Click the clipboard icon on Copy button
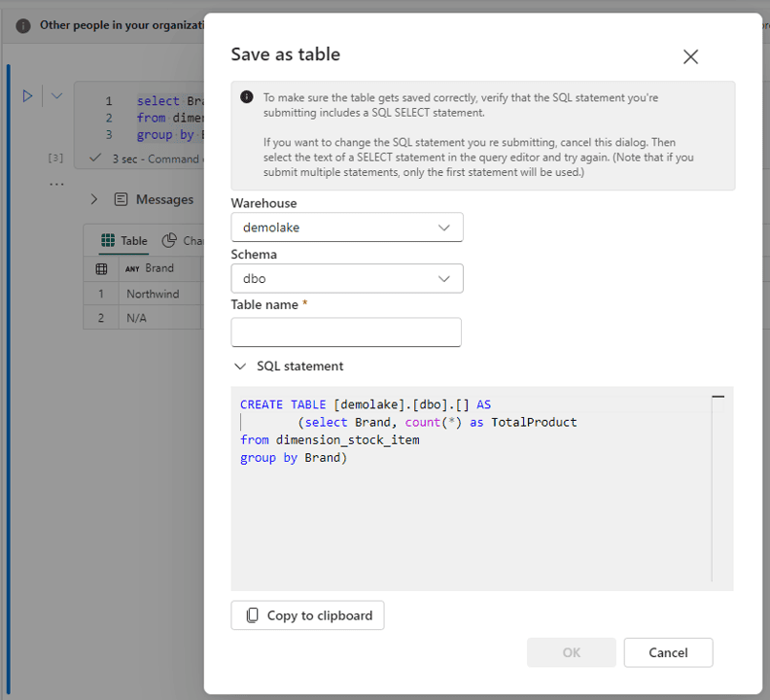This screenshot has width=770, height=700. tap(253, 615)
